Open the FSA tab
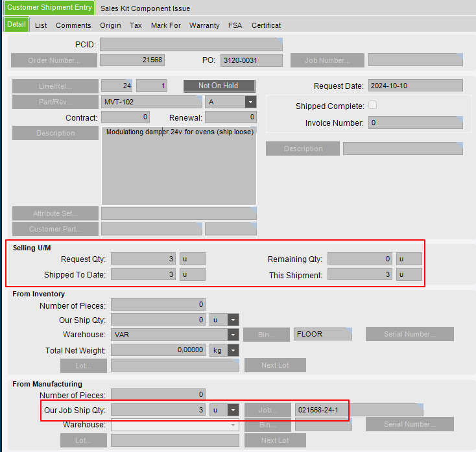Viewport: 476px width, 452px height. 235,25
